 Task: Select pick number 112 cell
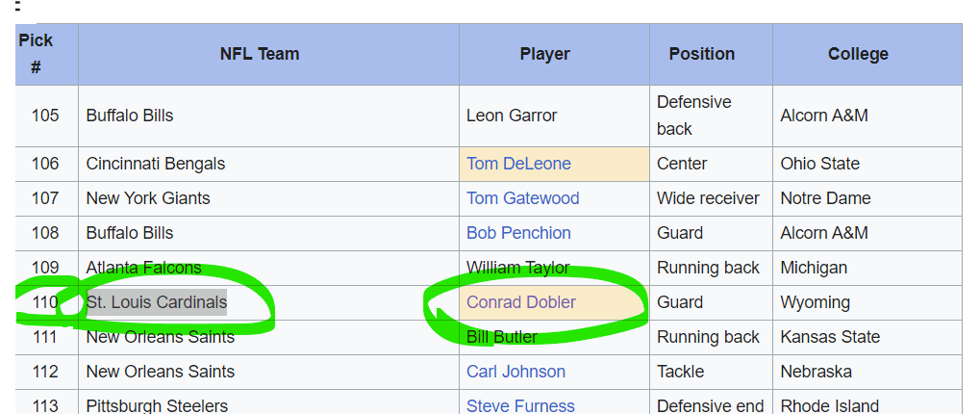[x=45, y=372]
